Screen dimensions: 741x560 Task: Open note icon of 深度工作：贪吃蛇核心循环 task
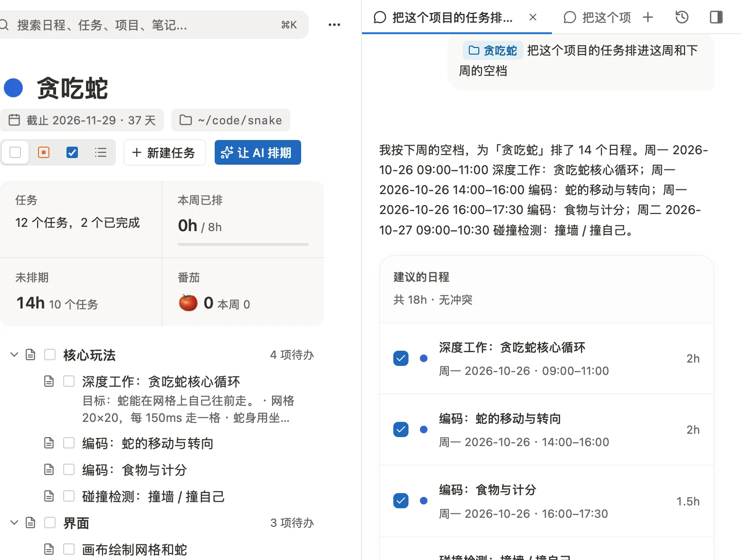click(49, 381)
